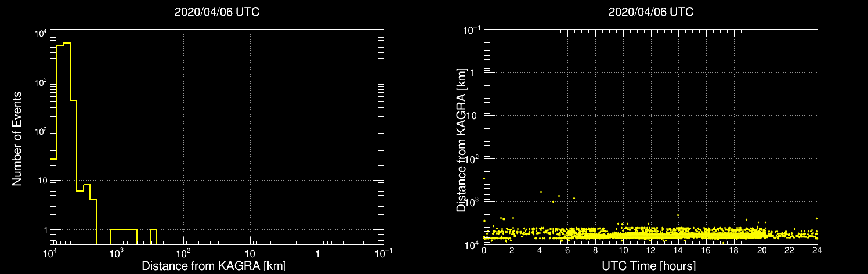This screenshot has width=868, height=274.
Task: Pick the hour 4 tick on the UTC Time axis
Action: 540,250
